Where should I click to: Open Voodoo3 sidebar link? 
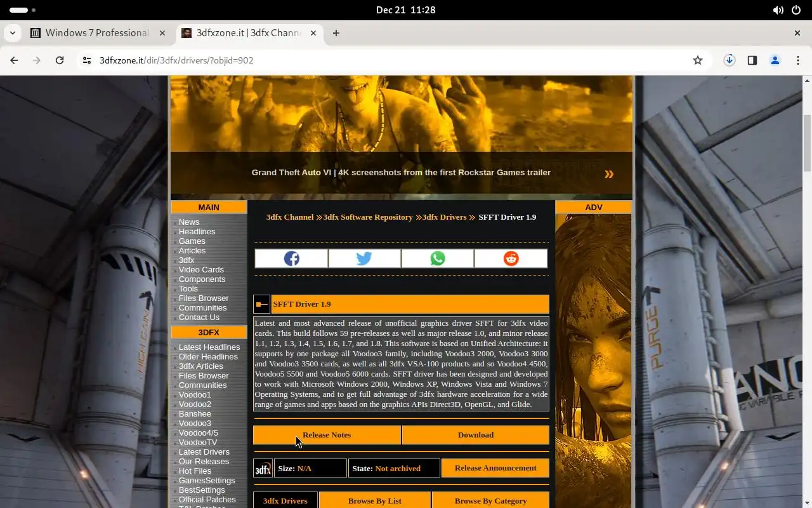195,424
